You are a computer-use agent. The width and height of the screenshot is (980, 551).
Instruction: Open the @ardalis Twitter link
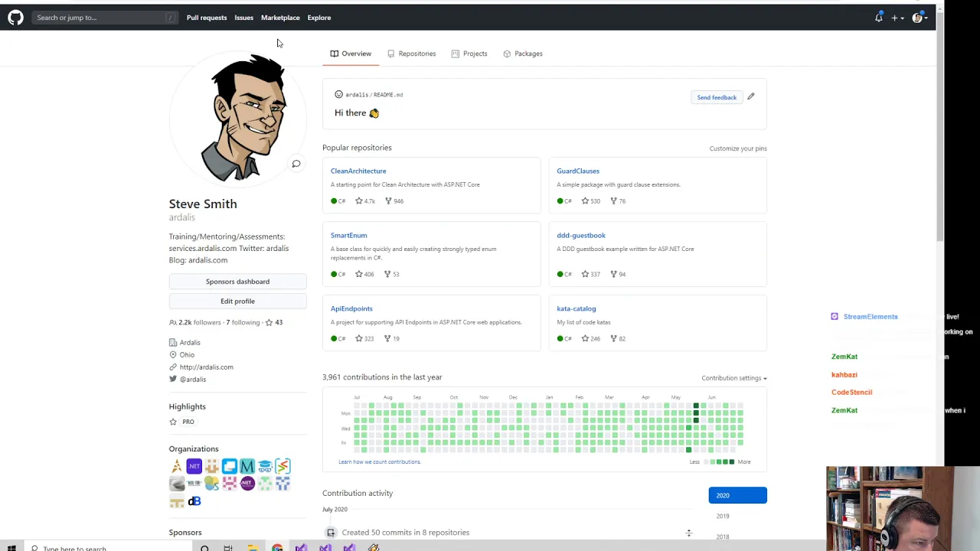(x=193, y=380)
